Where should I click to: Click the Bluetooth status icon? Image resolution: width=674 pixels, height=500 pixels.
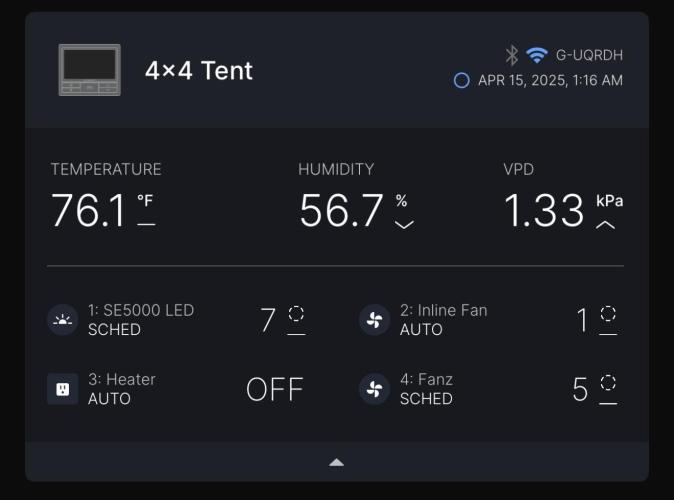[x=511, y=55]
